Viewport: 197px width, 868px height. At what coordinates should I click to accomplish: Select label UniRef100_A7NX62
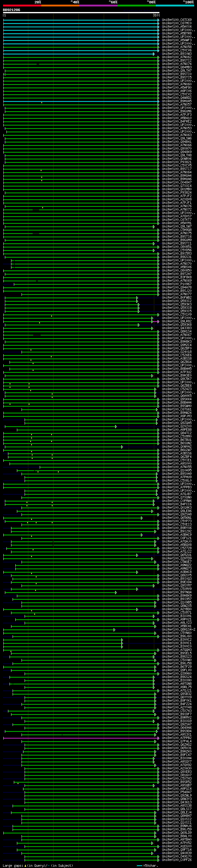(x=177, y=57)
